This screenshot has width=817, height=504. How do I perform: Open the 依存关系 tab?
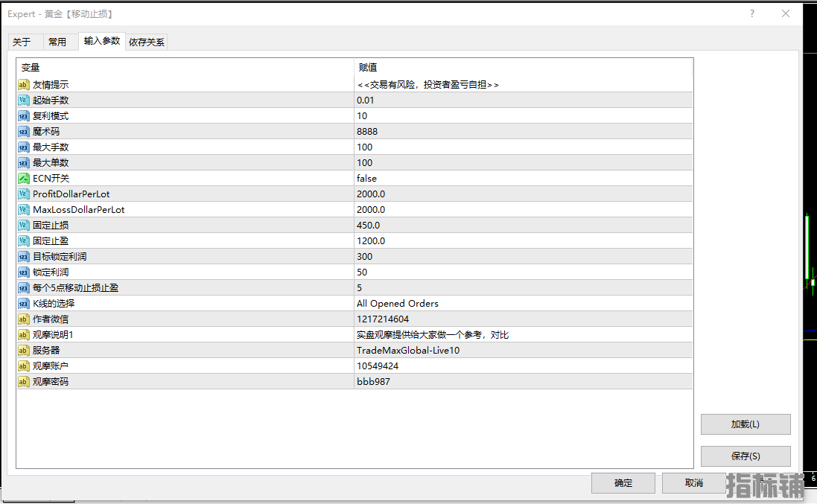(147, 42)
